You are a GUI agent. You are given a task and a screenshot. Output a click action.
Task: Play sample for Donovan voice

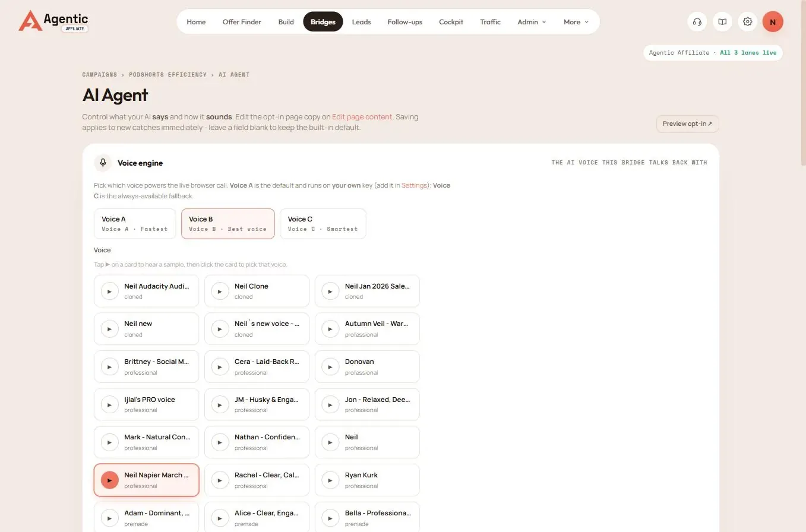click(330, 367)
